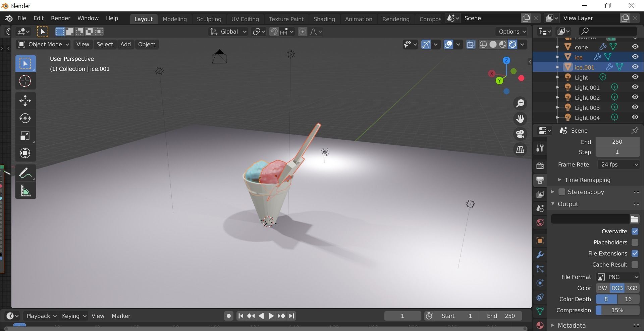This screenshot has width=644, height=331.
Task: Open the Scene properties tab
Action: coord(540,208)
